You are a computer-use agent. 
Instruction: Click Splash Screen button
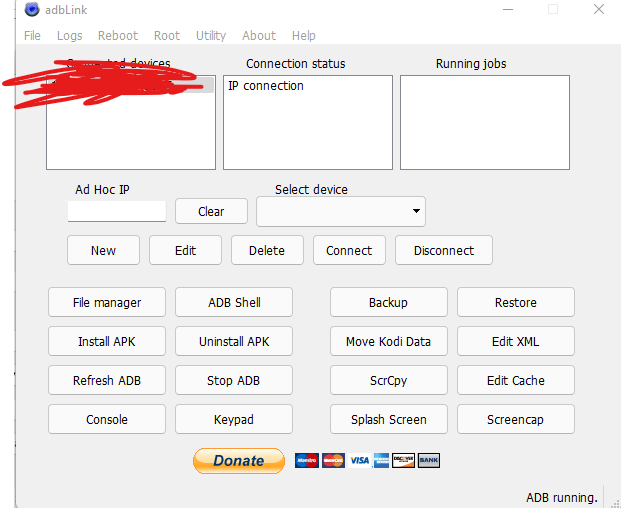(x=389, y=419)
